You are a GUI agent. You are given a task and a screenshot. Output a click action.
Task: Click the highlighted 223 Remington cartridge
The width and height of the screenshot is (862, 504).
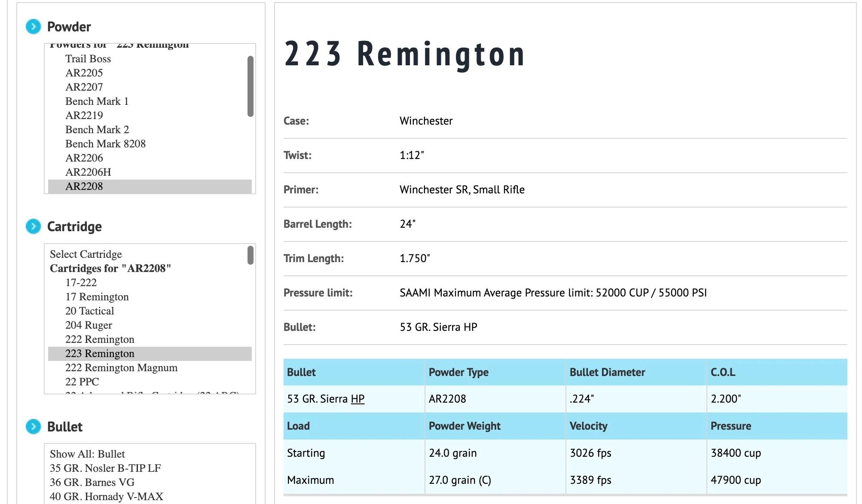click(150, 354)
